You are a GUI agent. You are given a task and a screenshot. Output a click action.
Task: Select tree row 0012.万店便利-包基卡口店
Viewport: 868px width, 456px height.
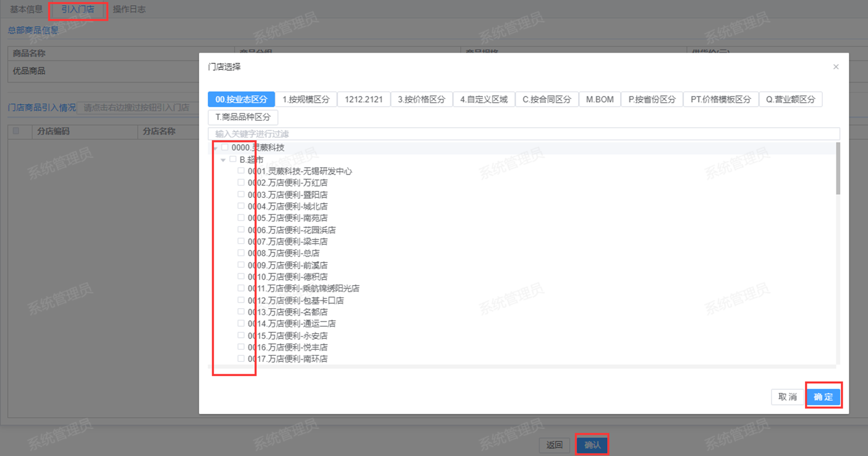click(296, 300)
